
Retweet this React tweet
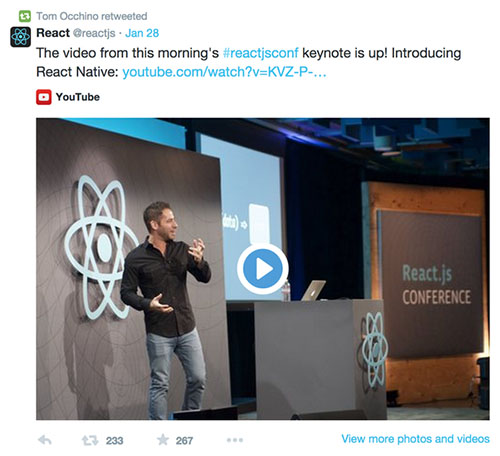tap(90, 440)
